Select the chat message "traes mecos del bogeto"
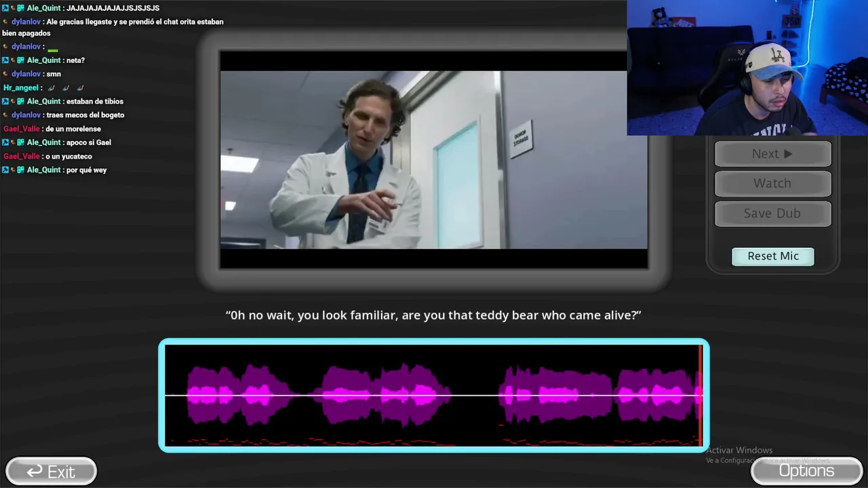868x488 pixels. click(x=85, y=115)
